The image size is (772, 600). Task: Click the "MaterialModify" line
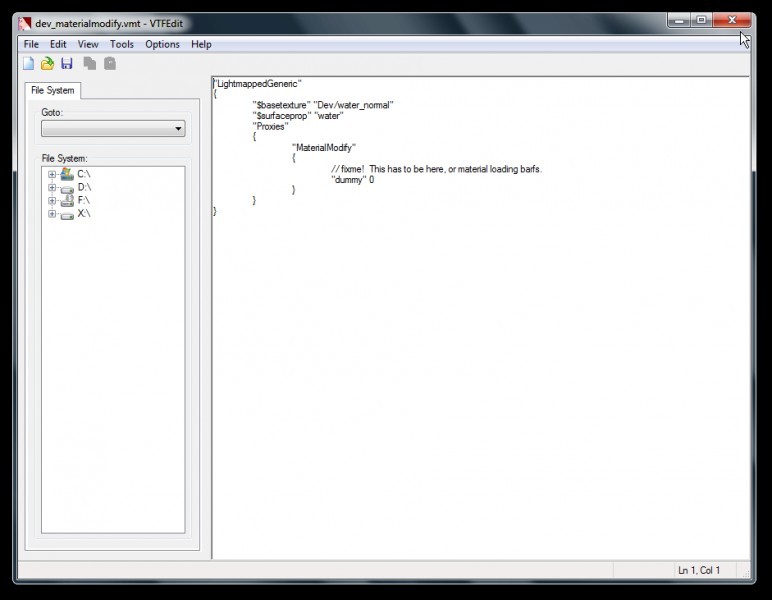tap(323, 148)
